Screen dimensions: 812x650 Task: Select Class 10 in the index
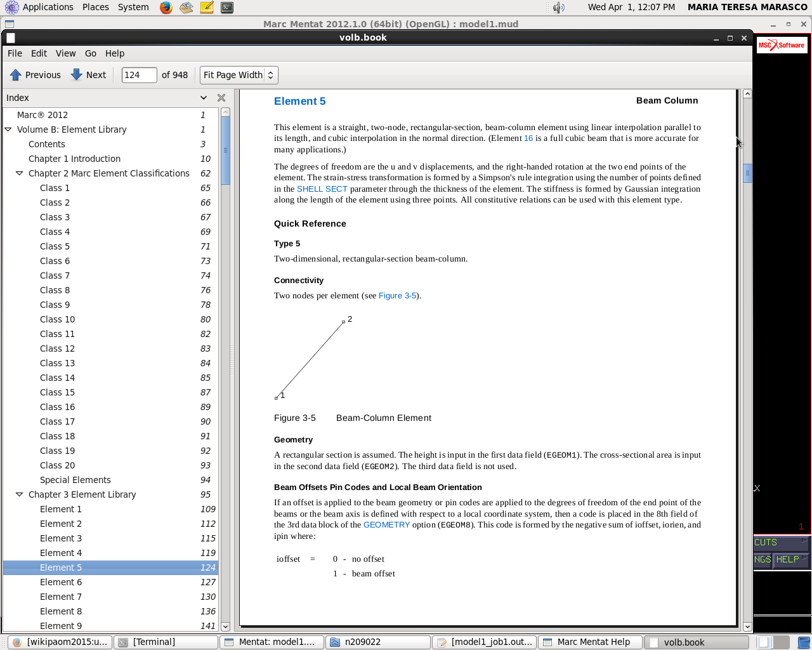(x=111, y=319)
